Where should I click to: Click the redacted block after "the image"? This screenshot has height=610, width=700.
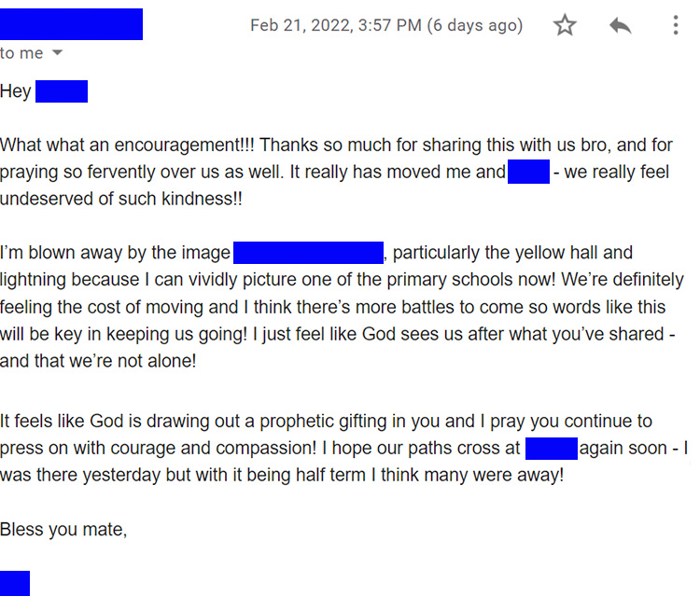(x=308, y=252)
